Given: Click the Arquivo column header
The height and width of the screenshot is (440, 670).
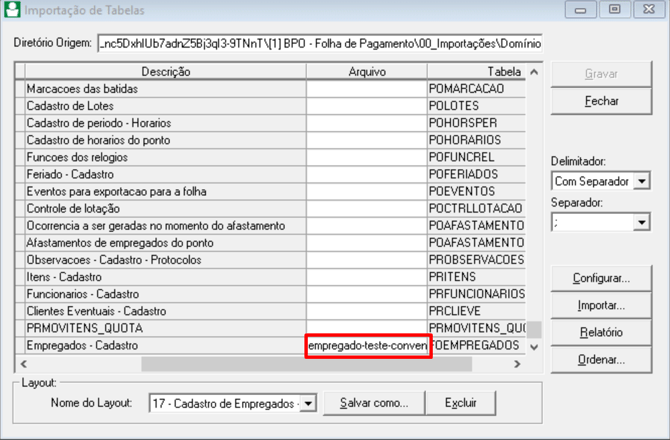Looking at the screenshot, I should [366, 72].
